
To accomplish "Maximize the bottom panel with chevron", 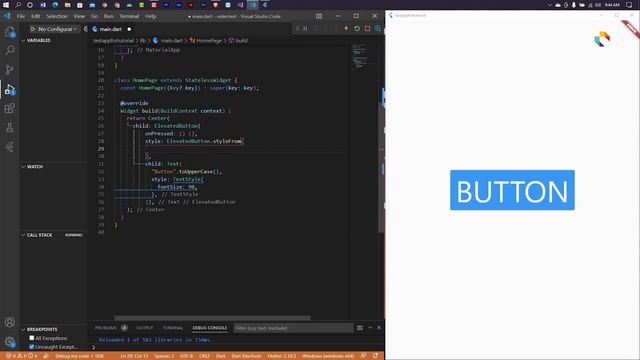I will coord(370,328).
